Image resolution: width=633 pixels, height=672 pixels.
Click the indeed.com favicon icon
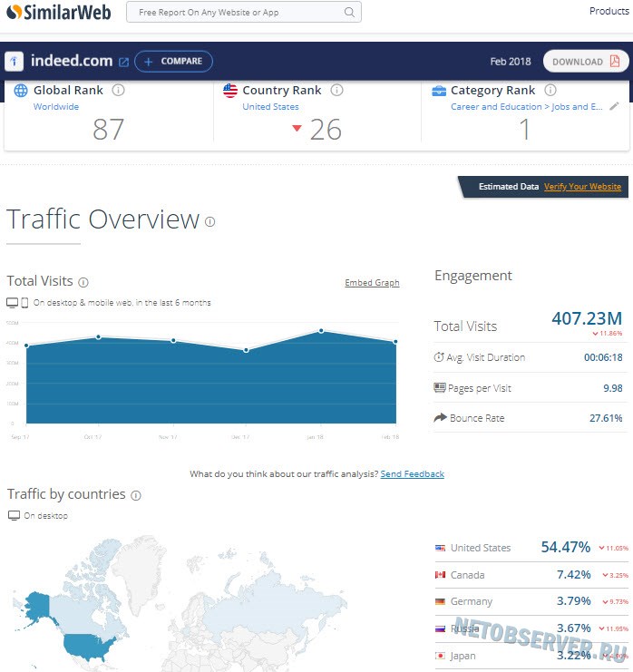point(14,61)
